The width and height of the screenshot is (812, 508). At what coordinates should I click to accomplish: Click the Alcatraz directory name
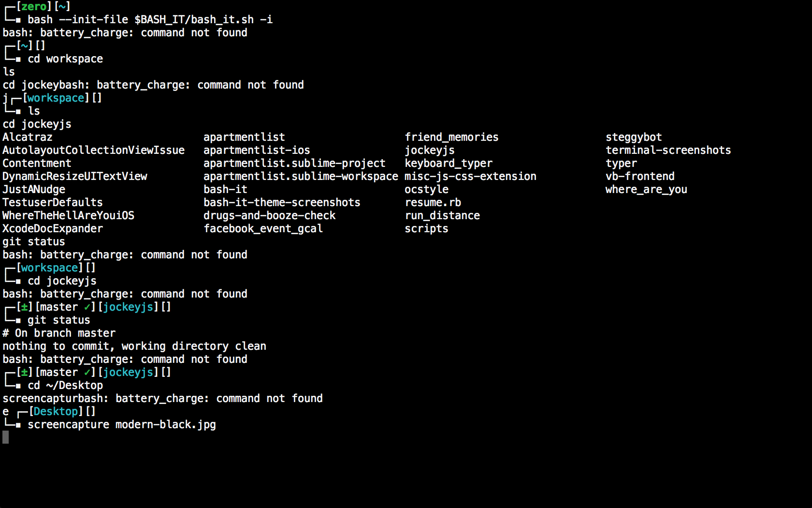(x=28, y=137)
